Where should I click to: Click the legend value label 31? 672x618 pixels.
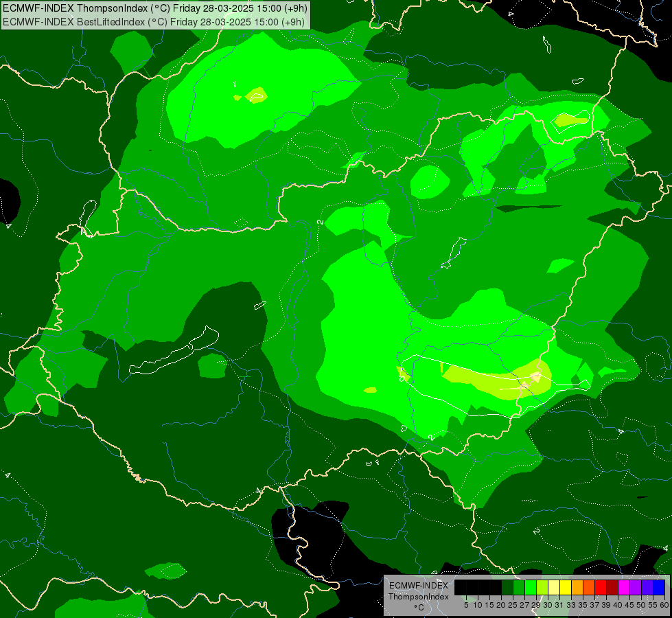click(559, 605)
